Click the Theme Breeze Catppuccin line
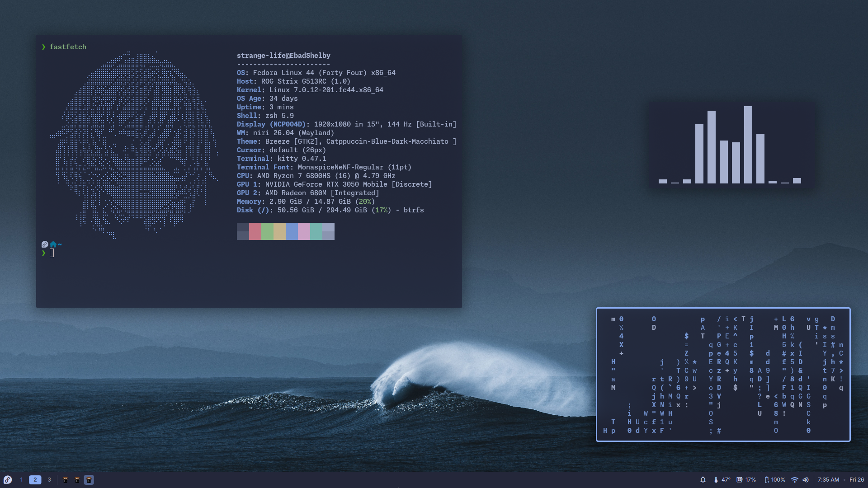Screen dimensions: 868x488 click(347, 141)
